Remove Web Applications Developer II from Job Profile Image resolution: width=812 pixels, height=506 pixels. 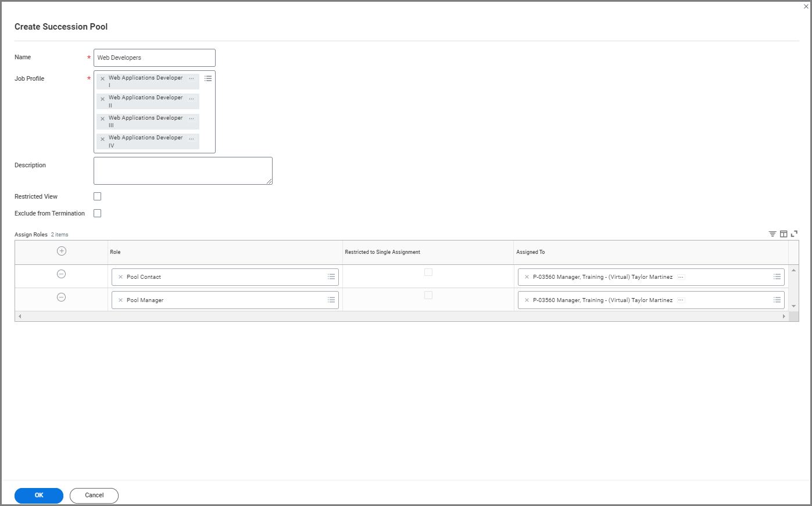[x=103, y=99]
